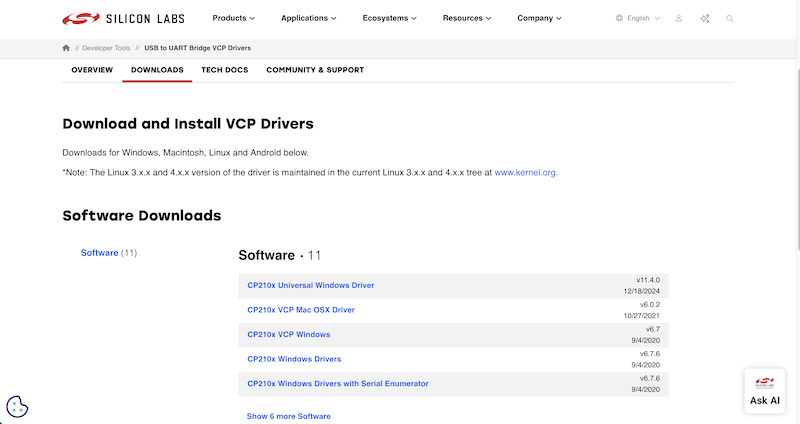Expand the Ecosystems menu
800x424 pixels.
pos(389,18)
